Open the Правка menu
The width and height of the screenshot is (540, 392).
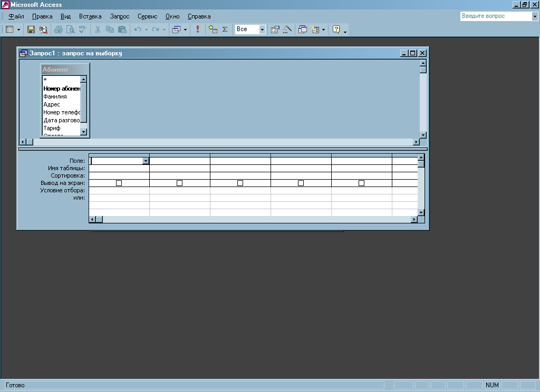coord(42,16)
